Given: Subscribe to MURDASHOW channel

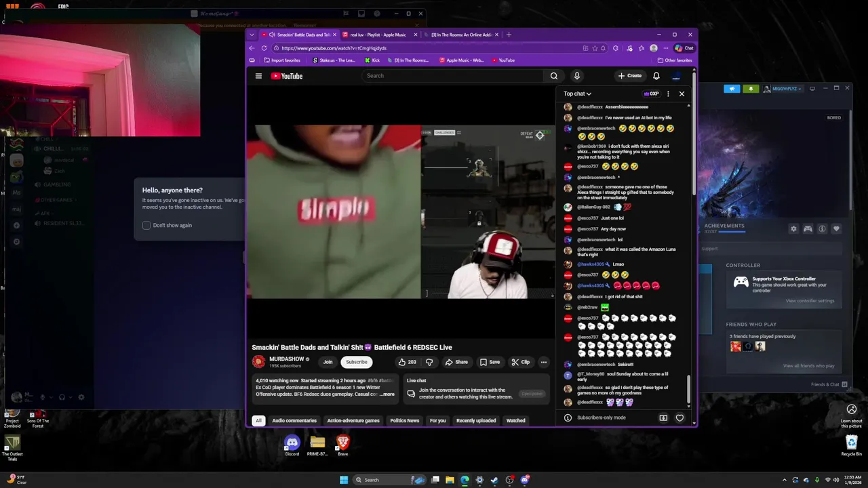Looking at the screenshot, I should click(x=356, y=362).
